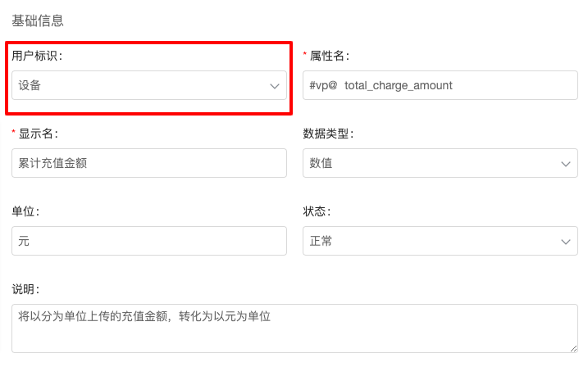Open the 状态 dropdown showing 正常
588x367 pixels.
(x=440, y=241)
